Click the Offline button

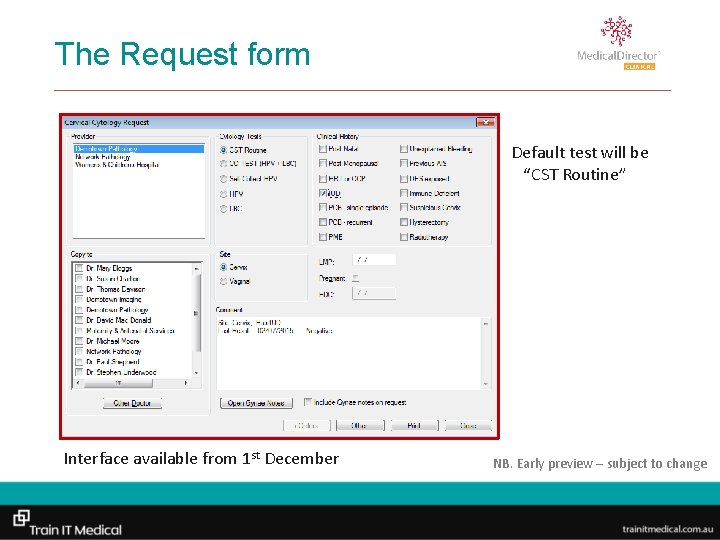(360, 426)
